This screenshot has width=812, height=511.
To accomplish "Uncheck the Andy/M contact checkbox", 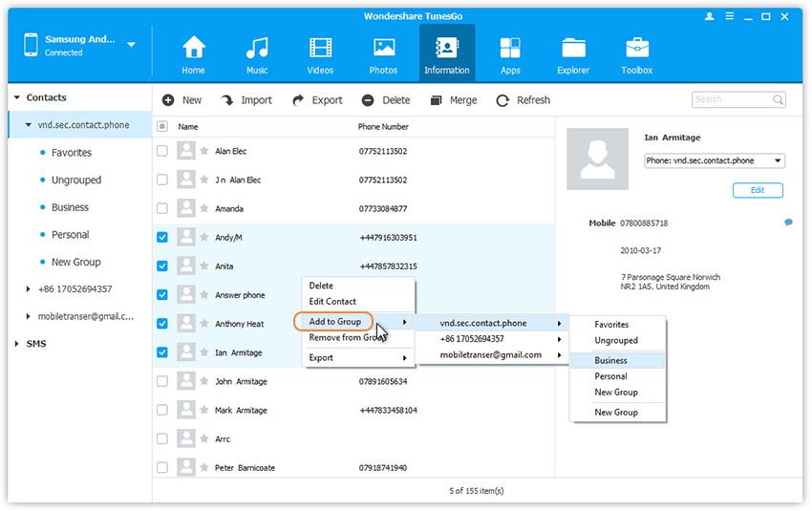I will pyautogui.click(x=161, y=238).
